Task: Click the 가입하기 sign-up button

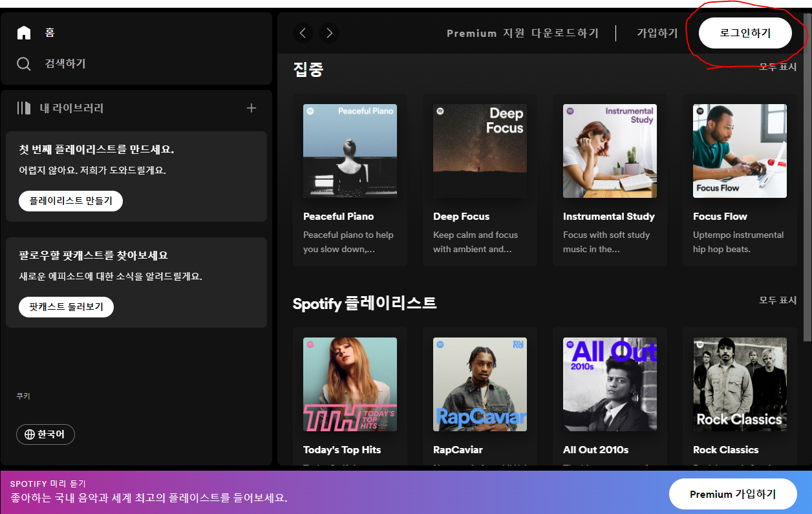Action: pos(657,33)
